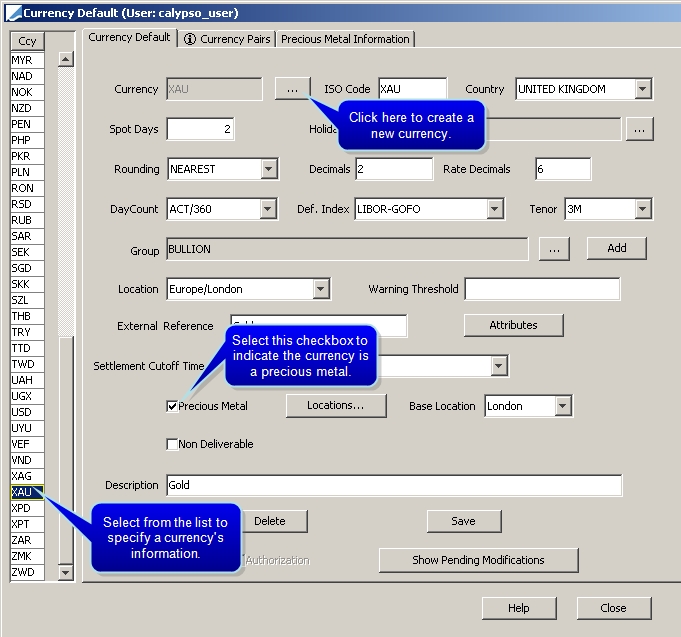Expand the Country dropdown

coord(643,89)
